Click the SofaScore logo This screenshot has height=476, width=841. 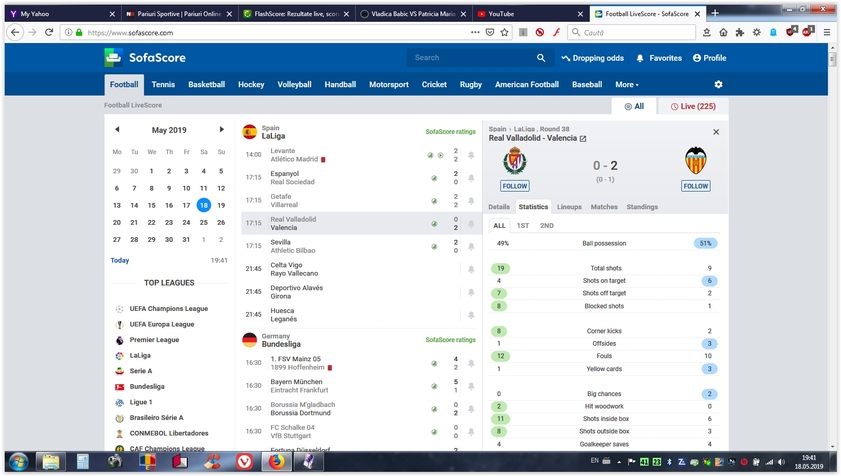(x=145, y=57)
